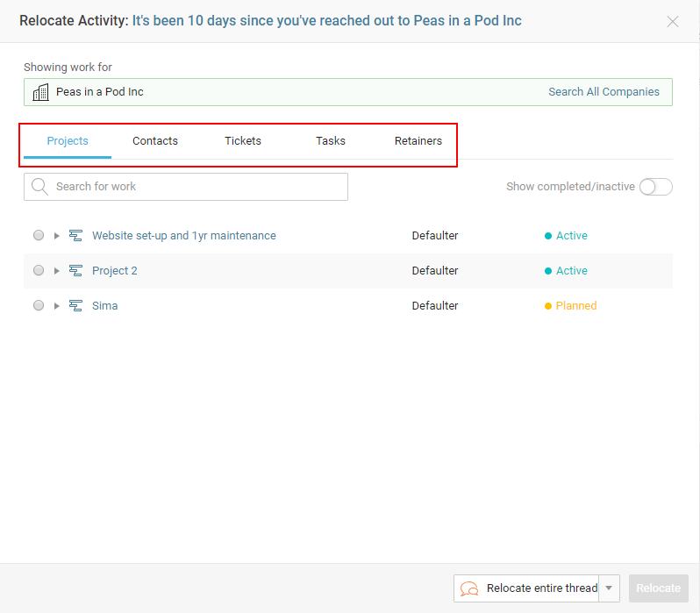Open the Tickets tab
Image resolution: width=700 pixels, height=613 pixels.
pos(243,141)
